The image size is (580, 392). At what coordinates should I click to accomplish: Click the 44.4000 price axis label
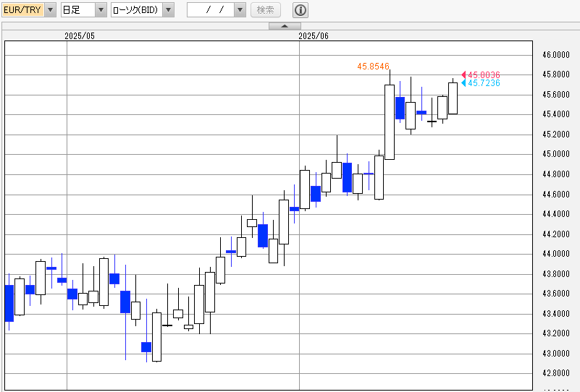tap(556, 214)
